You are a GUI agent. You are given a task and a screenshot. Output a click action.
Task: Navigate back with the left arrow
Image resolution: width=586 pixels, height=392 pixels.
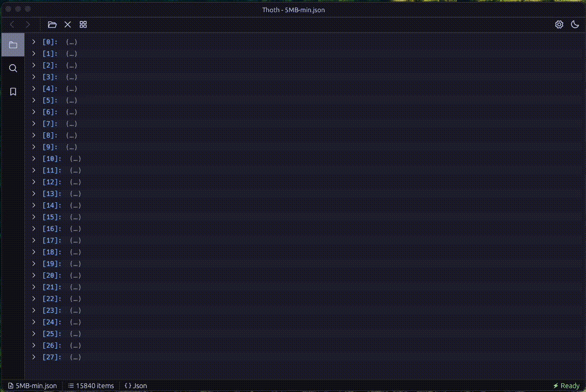[13, 24]
